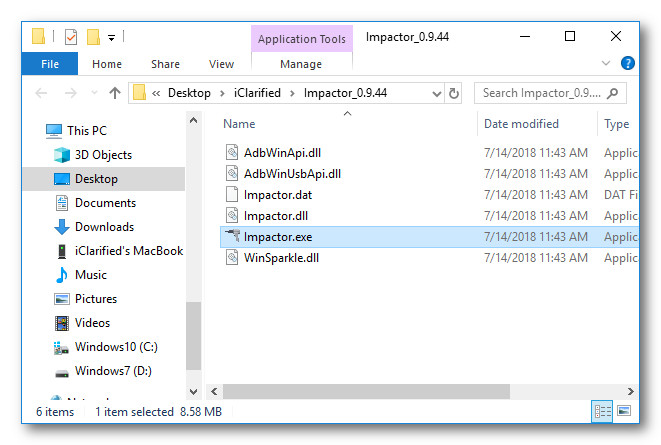
Task: Click the Music note icon in sidebar
Action: coord(62,275)
